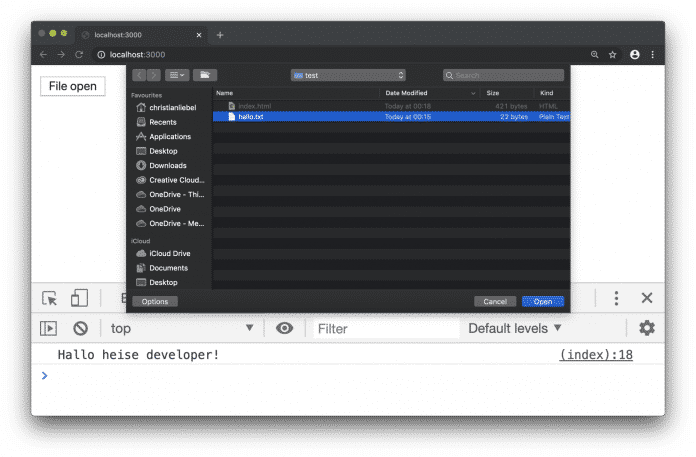Open Desktop under iCloud
The width and height of the screenshot is (696, 457).
tap(157, 283)
